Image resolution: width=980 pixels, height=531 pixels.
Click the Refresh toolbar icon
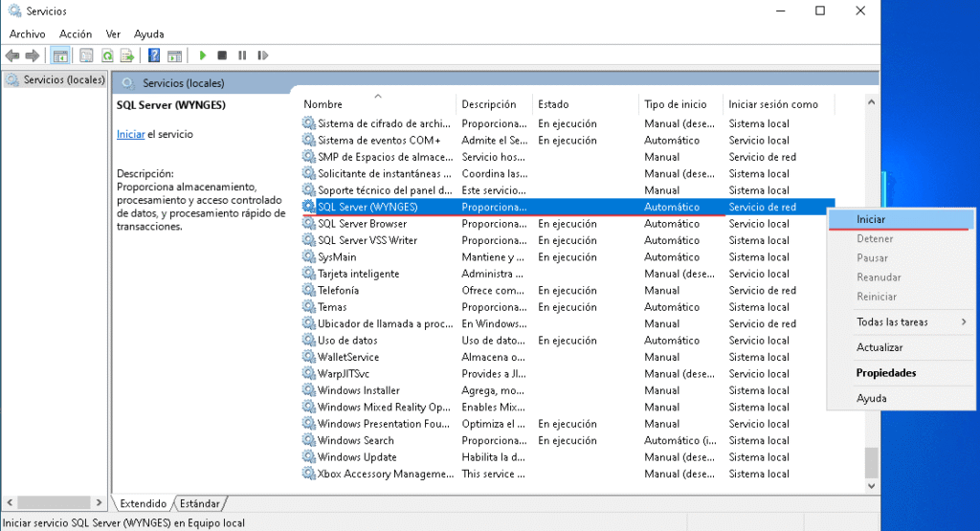pos(107,56)
